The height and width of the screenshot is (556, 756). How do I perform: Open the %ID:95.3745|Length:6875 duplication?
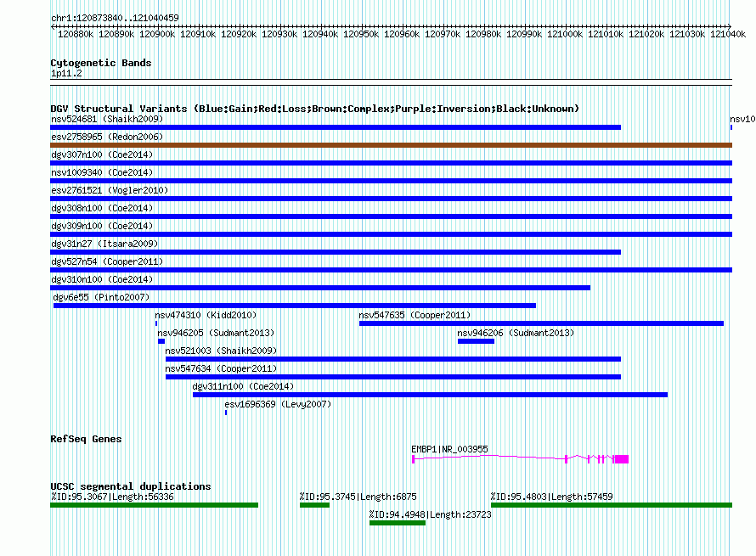coord(358,497)
